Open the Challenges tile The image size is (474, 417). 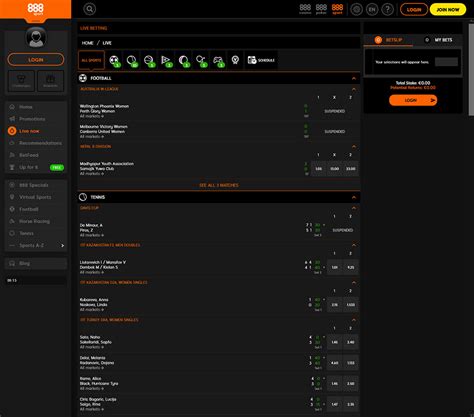point(21,81)
